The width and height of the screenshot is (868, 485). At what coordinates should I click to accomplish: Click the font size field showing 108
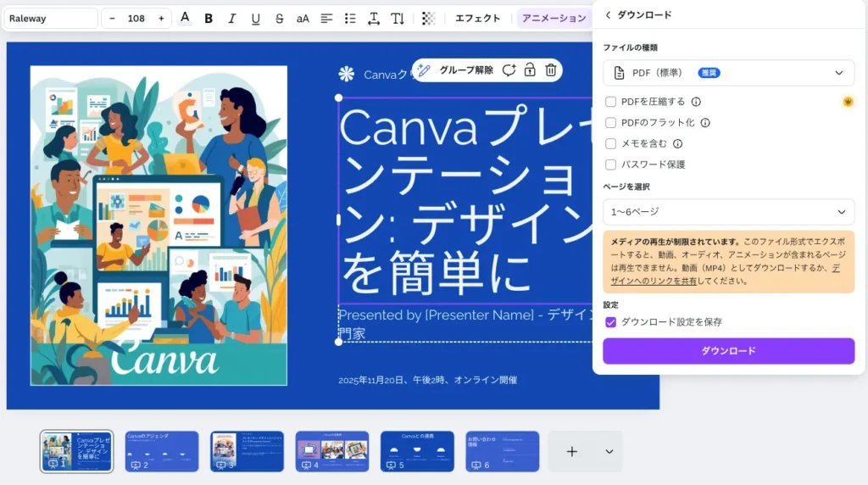136,19
